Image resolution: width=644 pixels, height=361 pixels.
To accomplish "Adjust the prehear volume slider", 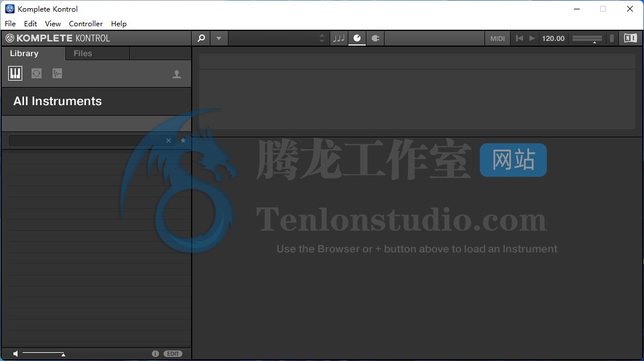I will [x=44, y=353].
